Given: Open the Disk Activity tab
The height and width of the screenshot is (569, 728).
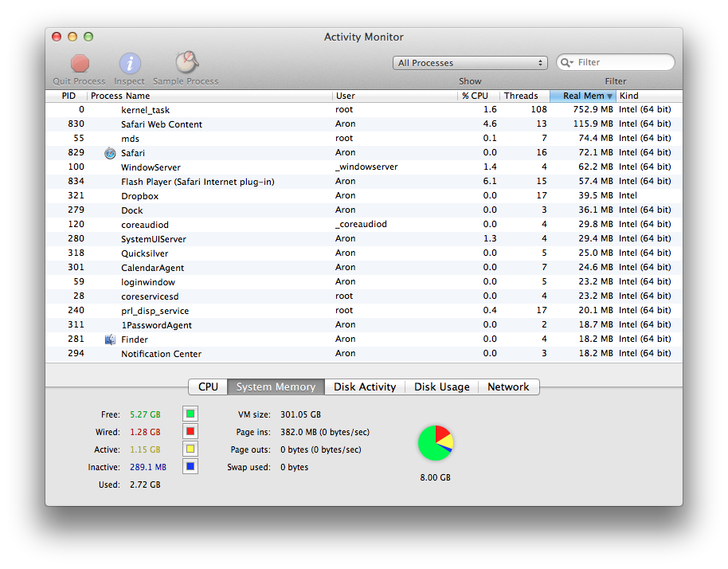Looking at the screenshot, I should pos(365,387).
